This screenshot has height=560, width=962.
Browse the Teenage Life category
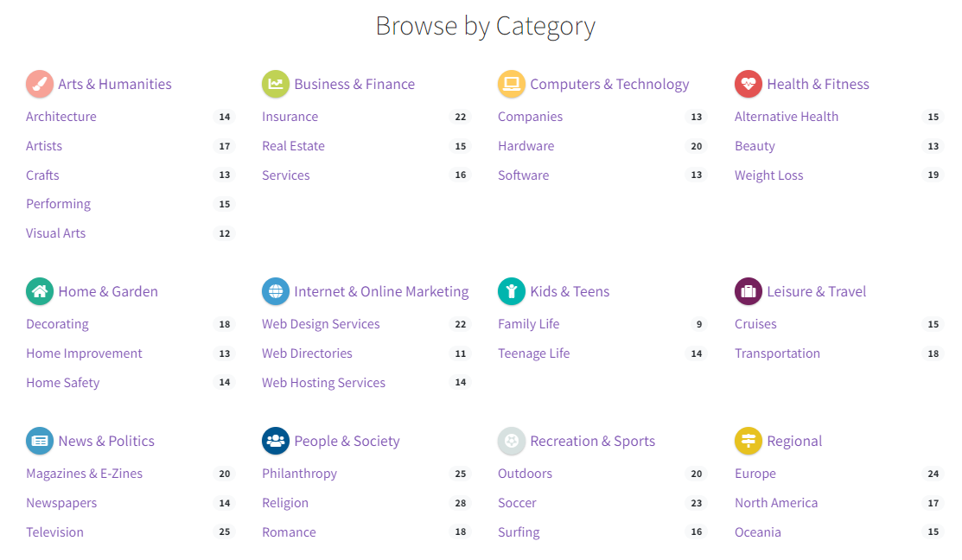[x=533, y=353]
